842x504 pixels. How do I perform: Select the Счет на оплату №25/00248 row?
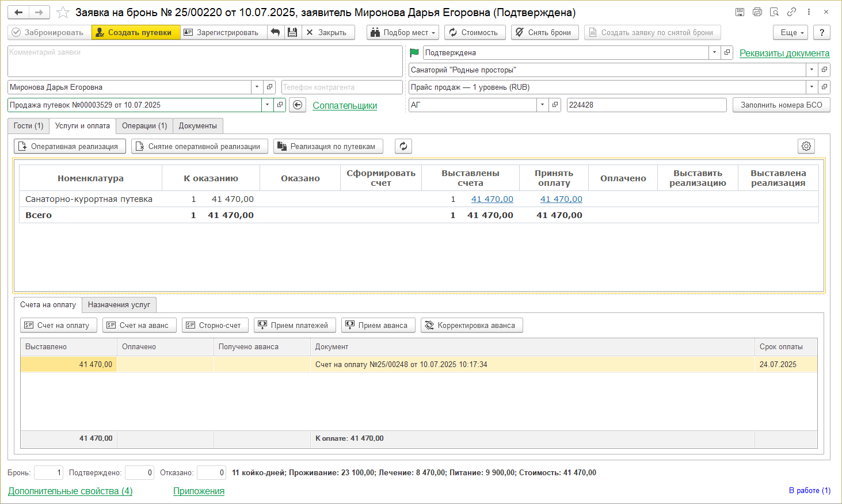(x=401, y=365)
